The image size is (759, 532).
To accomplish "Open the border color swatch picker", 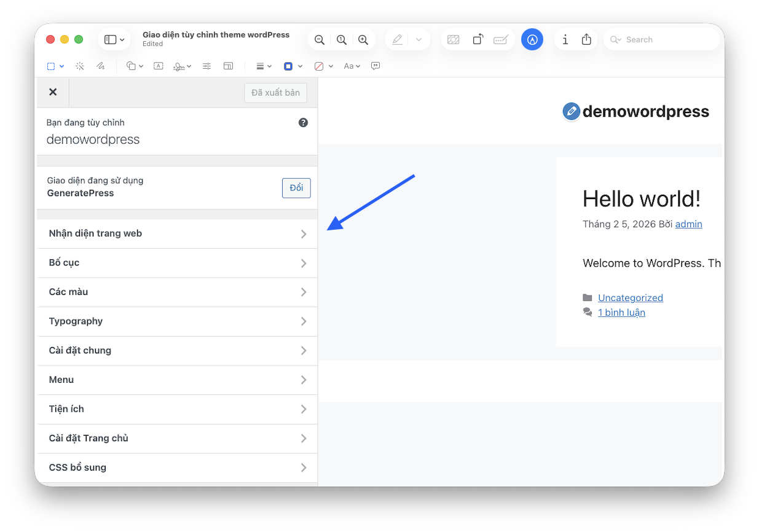I will coord(292,66).
